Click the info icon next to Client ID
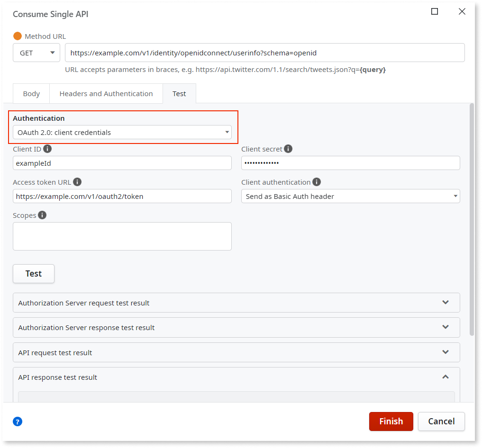The height and width of the screenshot is (448, 482). point(47,149)
